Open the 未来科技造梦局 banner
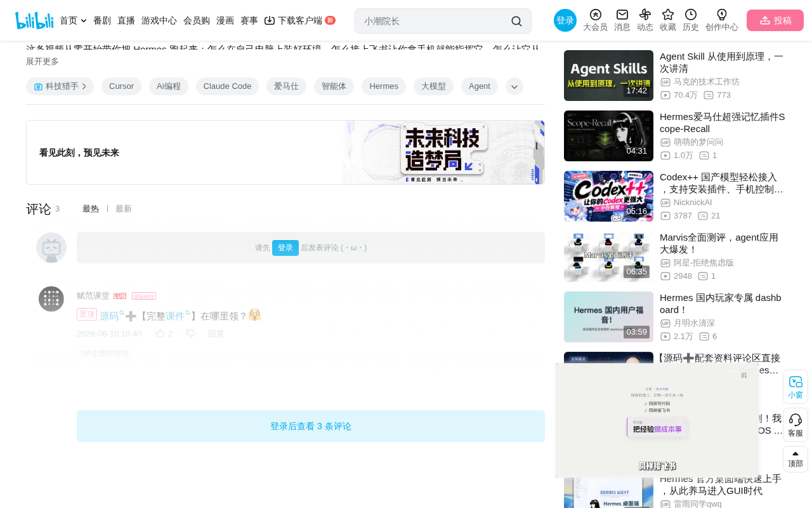 (x=285, y=152)
